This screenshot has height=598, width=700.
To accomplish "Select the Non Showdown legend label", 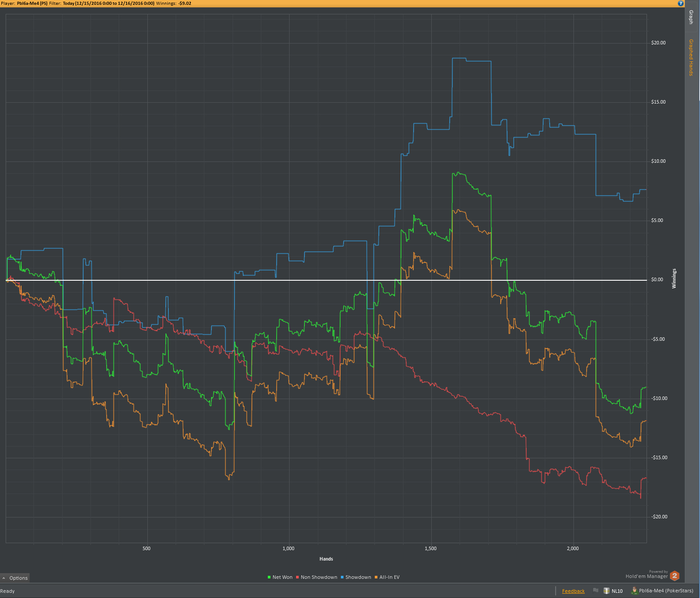I will click(x=319, y=577).
